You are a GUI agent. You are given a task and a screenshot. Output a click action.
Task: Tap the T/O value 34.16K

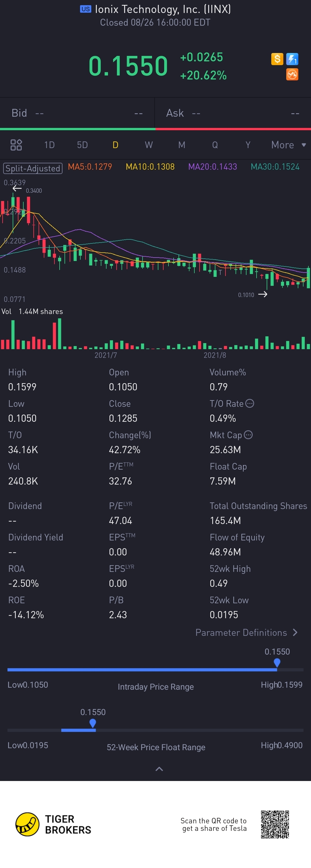pos(23,449)
